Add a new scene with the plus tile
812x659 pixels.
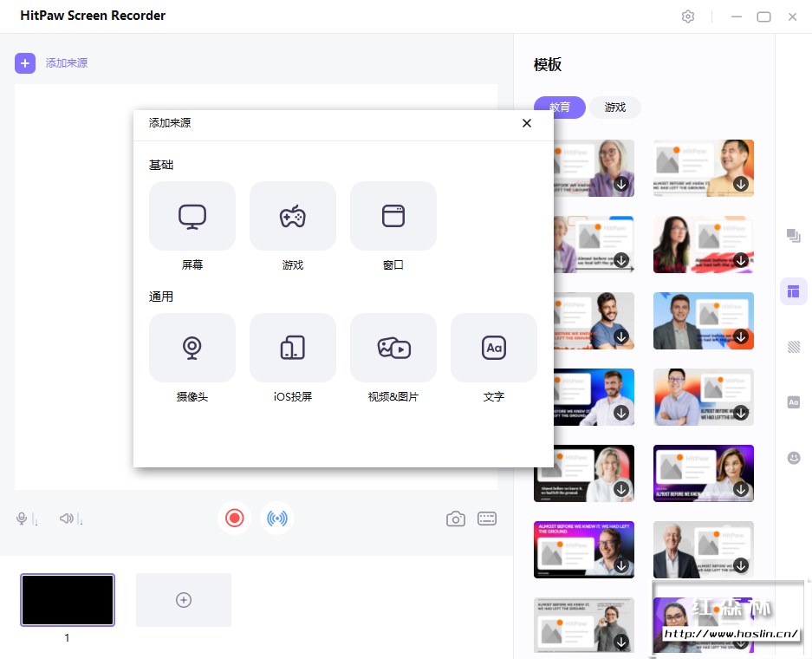click(184, 600)
